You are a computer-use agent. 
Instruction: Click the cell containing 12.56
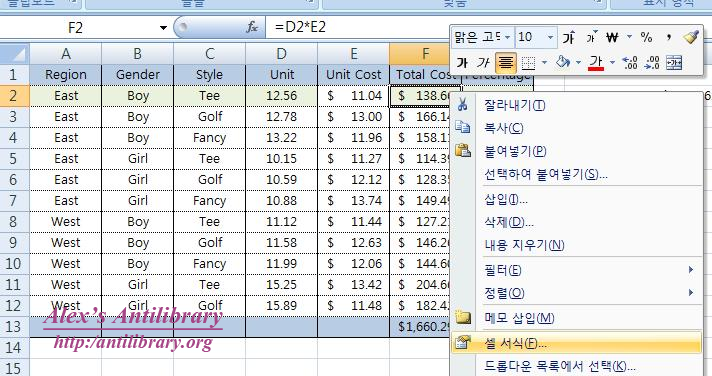coord(282,96)
